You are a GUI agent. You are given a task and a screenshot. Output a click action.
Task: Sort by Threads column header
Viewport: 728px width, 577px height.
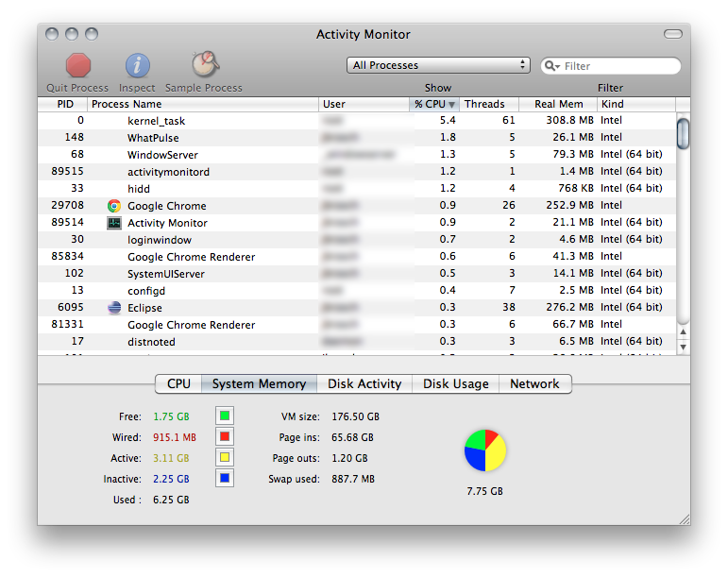(x=489, y=104)
